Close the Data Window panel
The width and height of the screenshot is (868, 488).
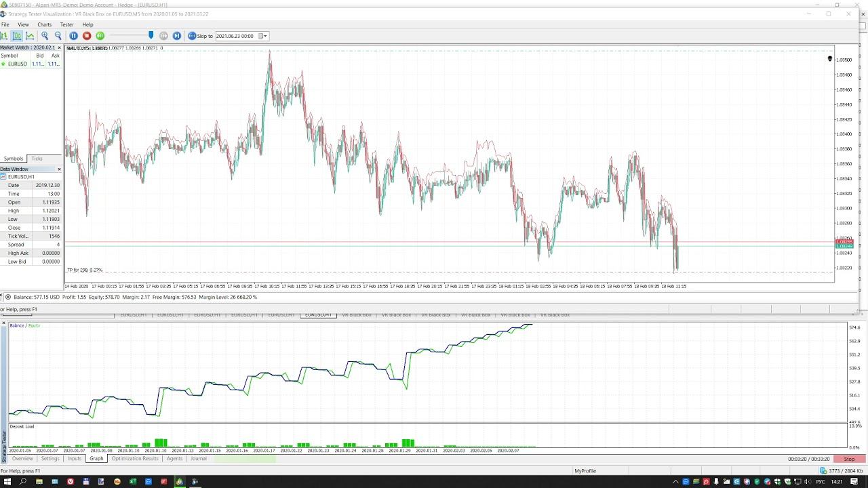pyautogui.click(x=59, y=169)
